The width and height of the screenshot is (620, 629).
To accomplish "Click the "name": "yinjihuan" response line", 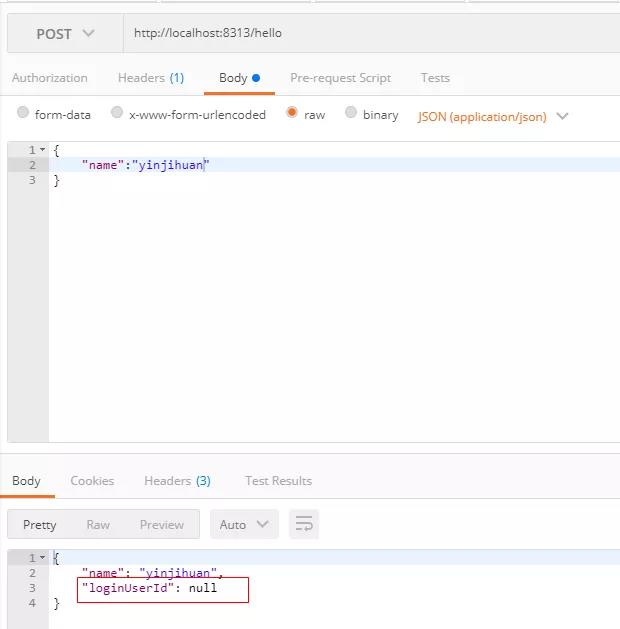I will (x=152, y=573).
